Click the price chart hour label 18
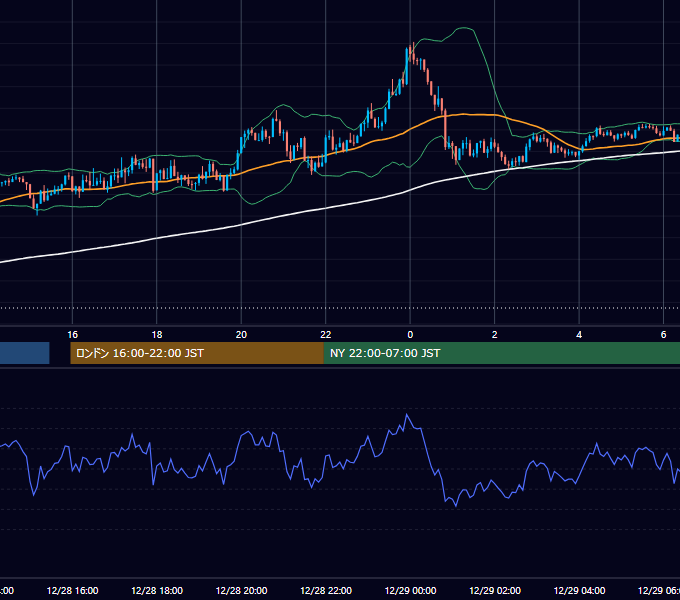 (157, 335)
